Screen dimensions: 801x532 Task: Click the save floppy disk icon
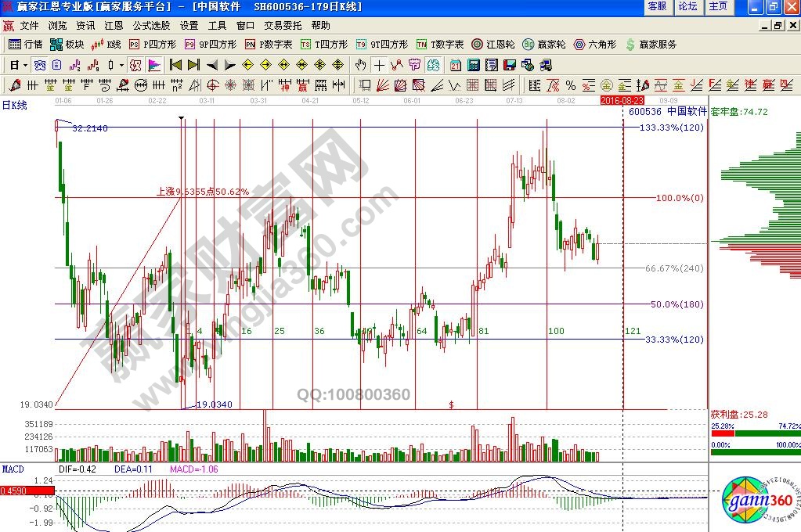pos(509,64)
